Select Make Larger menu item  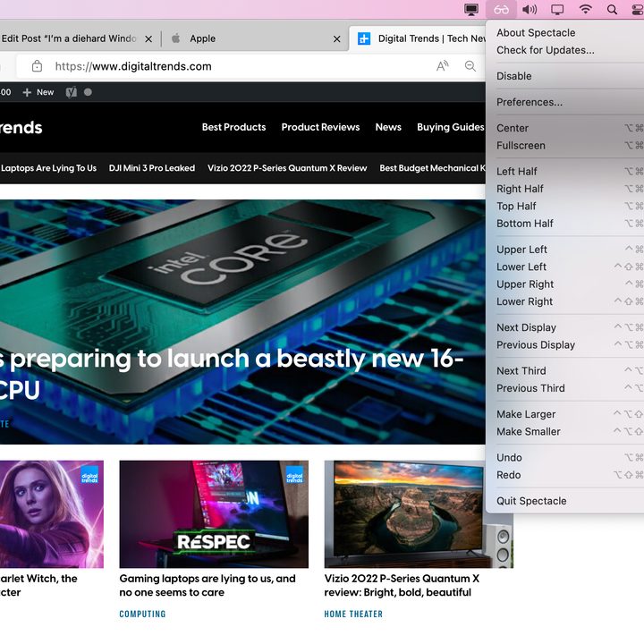(x=564, y=414)
